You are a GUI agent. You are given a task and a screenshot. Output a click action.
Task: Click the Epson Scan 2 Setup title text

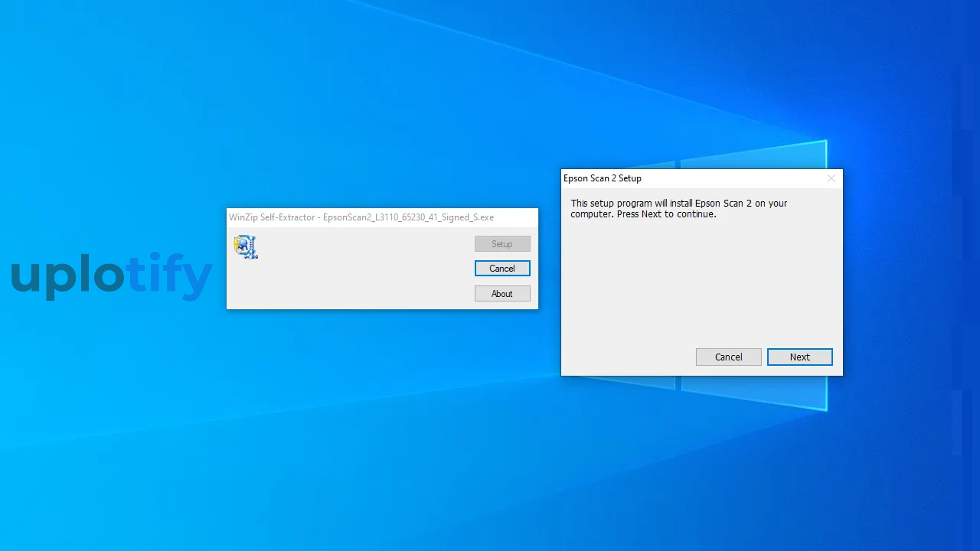(x=603, y=178)
